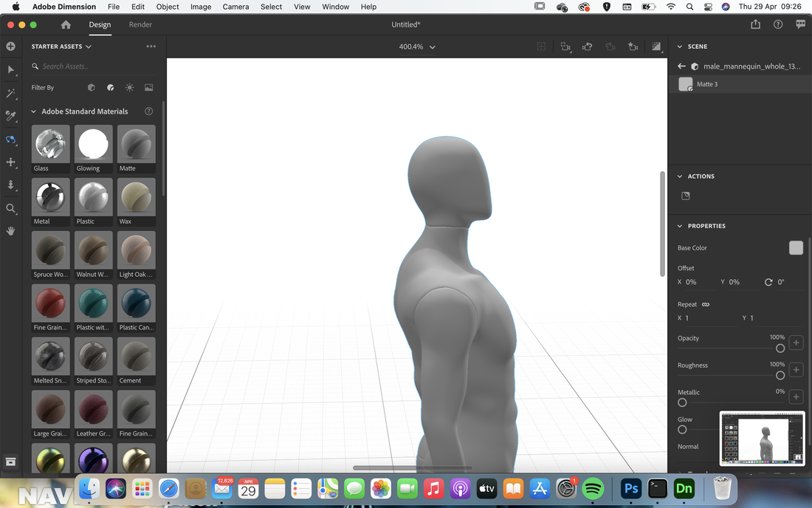
Task: Activate the Orbit camera tool
Action: (x=10, y=140)
